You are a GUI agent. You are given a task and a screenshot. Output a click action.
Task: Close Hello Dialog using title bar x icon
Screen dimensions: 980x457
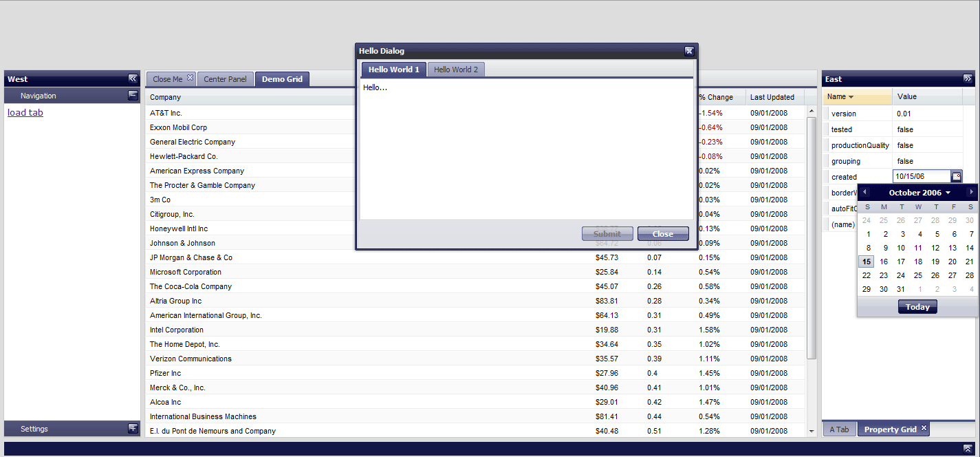[689, 51]
